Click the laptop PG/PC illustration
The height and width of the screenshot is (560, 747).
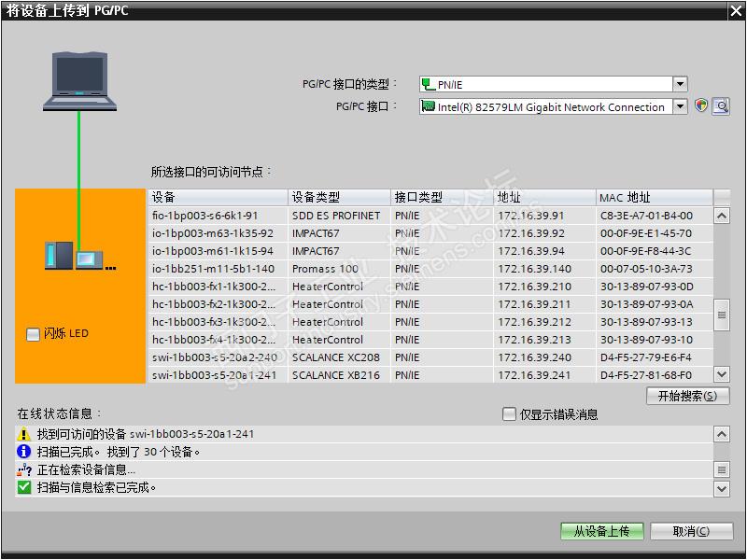coord(79,81)
